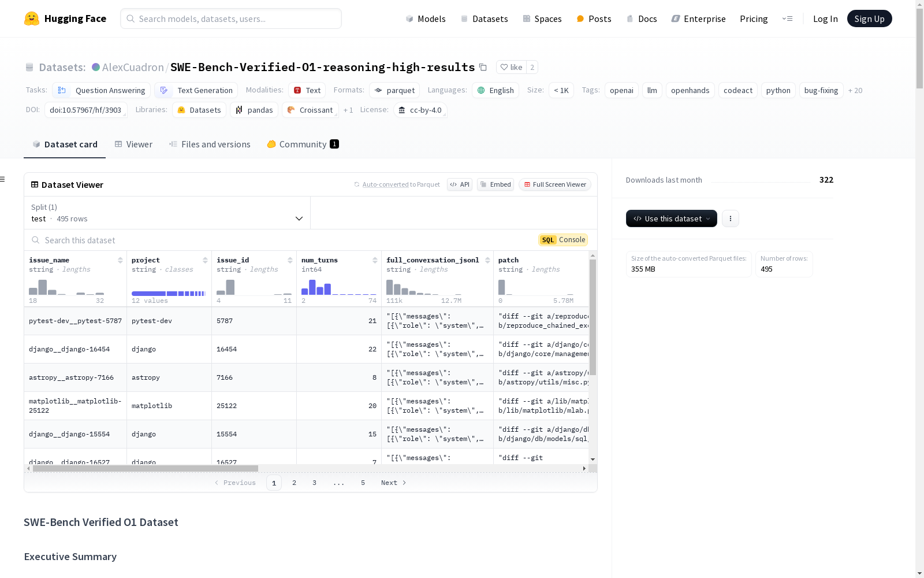Expand the +1 additional libraries

348,110
